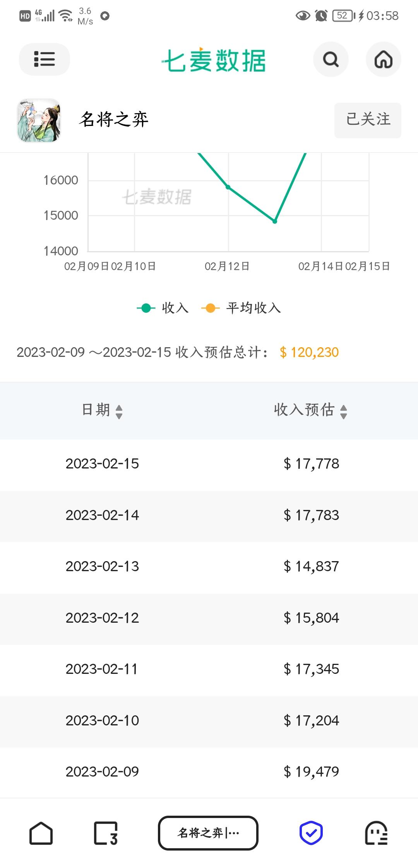Tap browser home icon in bottom bar
Image resolution: width=418 pixels, height=868 pixels.
point(41,833)
